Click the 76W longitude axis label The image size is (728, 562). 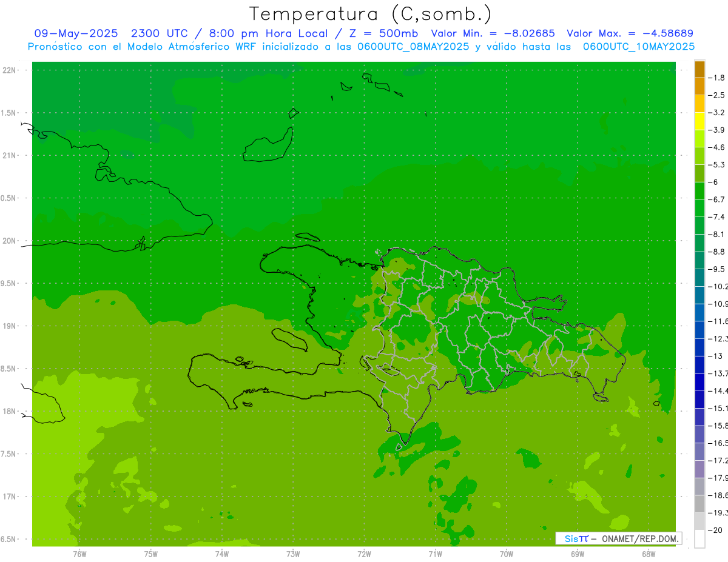click(79, 554)
